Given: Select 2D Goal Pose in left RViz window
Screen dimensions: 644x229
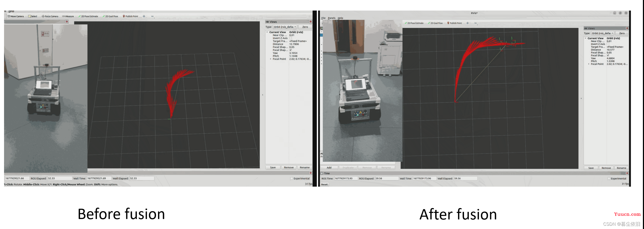Looking at the screenshot, I should point(110,16).
